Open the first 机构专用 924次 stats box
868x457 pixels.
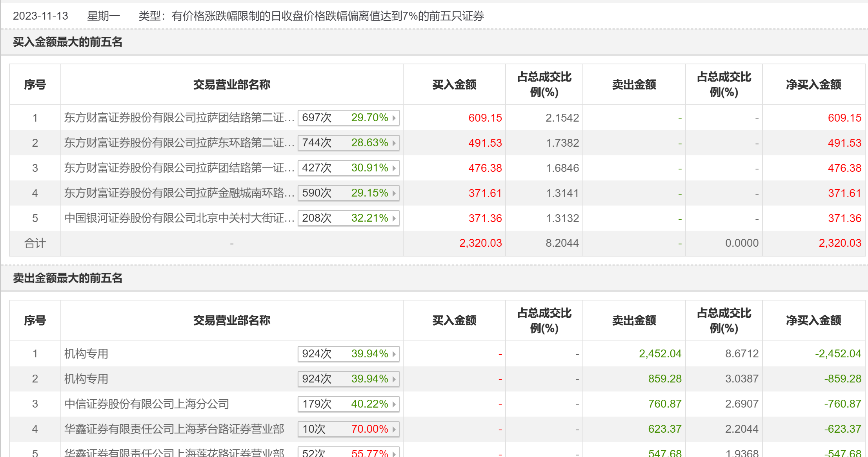(x=348, y=354)
